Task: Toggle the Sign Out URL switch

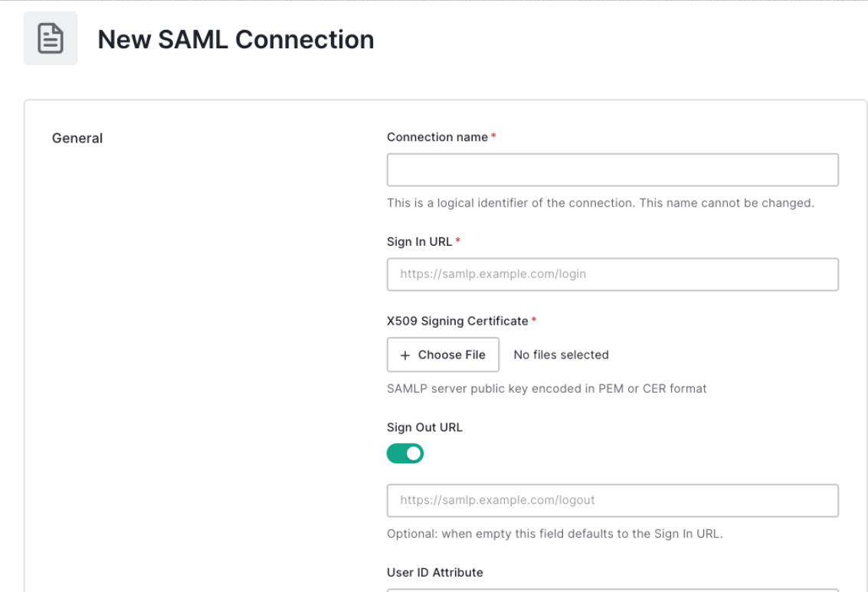Action: coord(405,453)
